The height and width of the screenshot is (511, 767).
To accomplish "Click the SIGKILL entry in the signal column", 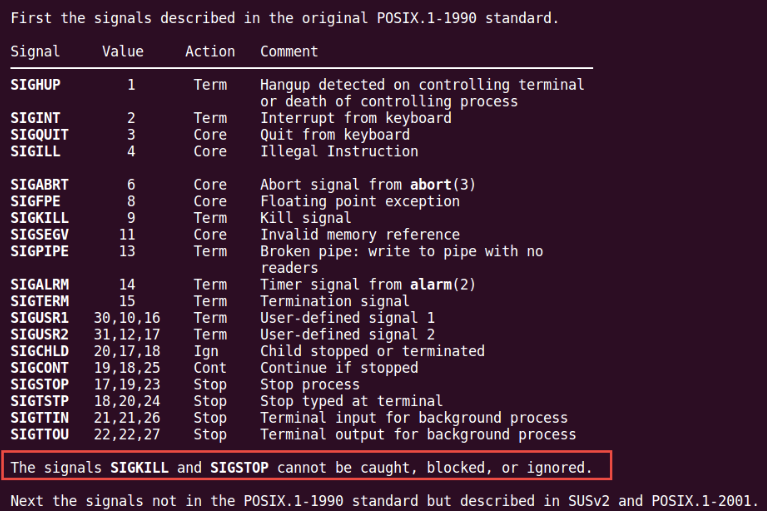I will click(x=40, y=218).
